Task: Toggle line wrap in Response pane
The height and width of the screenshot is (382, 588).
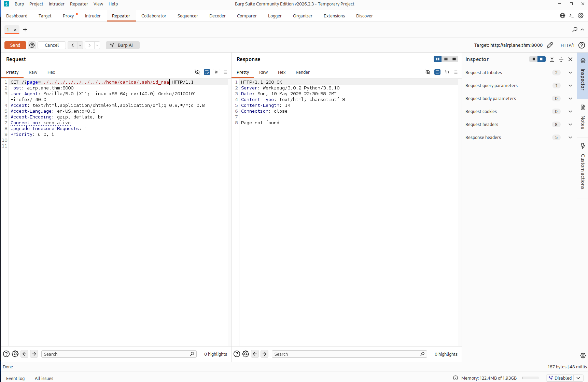Action: click(x=437, y=72)
